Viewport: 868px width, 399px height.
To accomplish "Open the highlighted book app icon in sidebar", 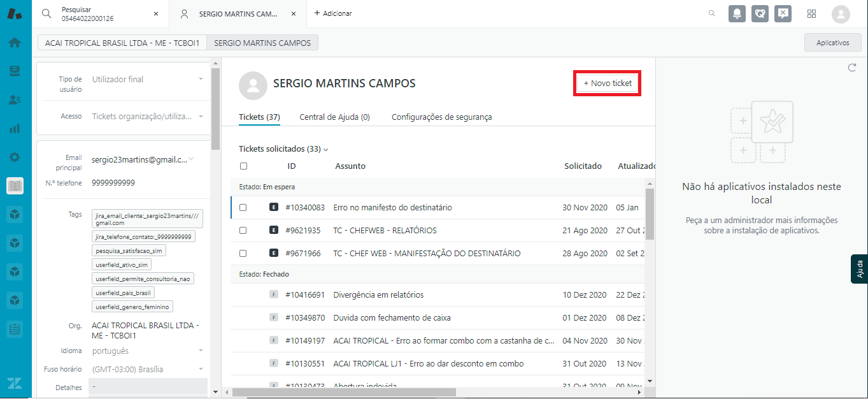I will coord(15,185).
